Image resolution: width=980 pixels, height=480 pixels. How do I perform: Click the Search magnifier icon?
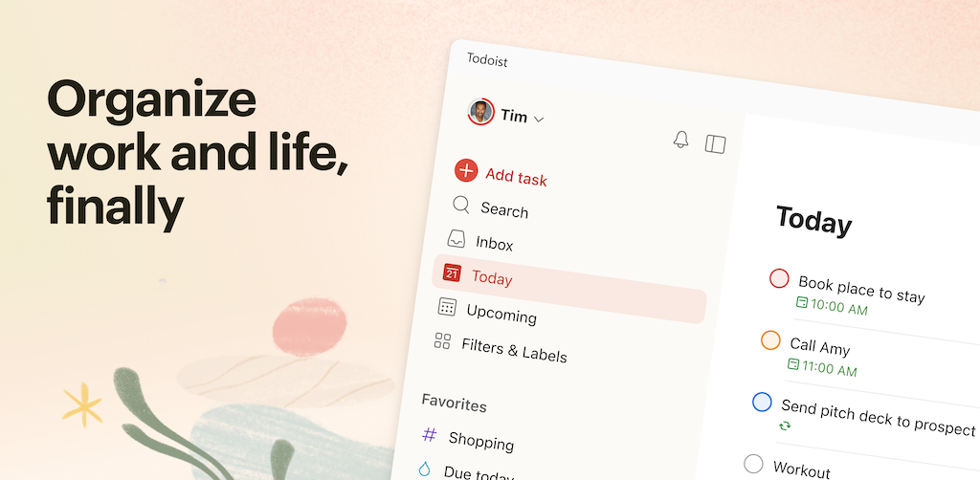pos(460,205)
